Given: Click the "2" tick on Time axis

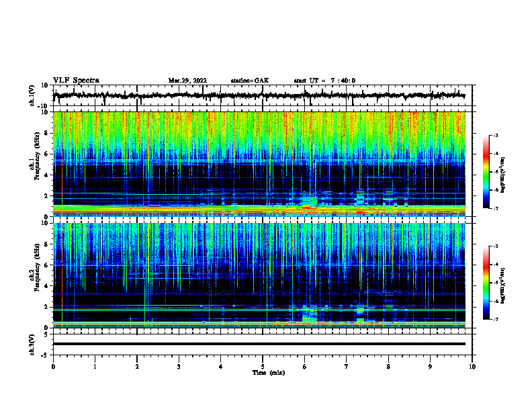Looking at the screenshot, I should pyautogui.click(x=137, y=367).
